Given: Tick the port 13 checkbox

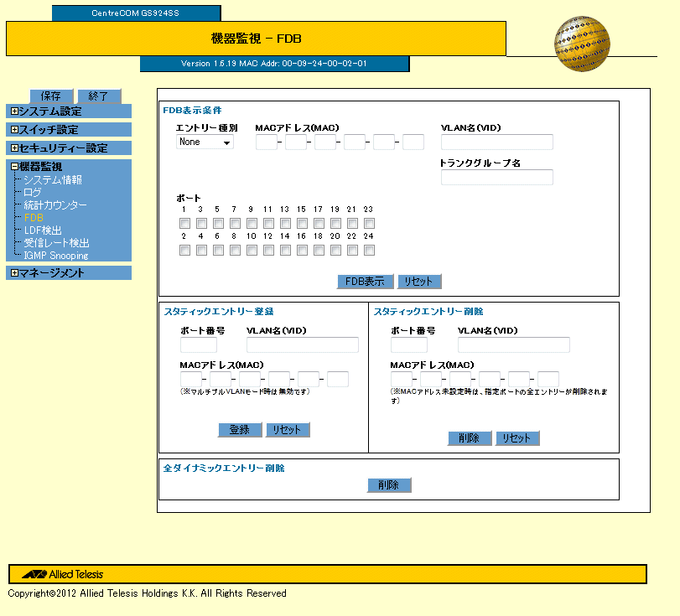Looking at the screenshot, I should (285, 224).
